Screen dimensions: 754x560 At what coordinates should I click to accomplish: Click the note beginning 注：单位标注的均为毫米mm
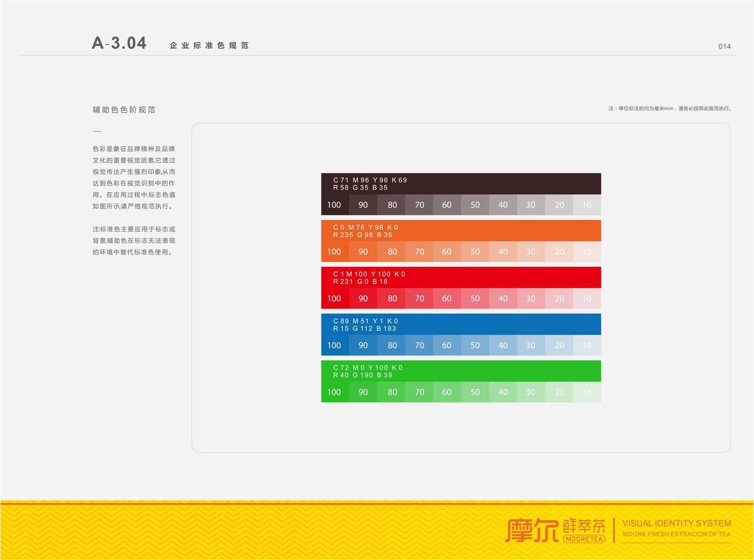click(671, 109)
